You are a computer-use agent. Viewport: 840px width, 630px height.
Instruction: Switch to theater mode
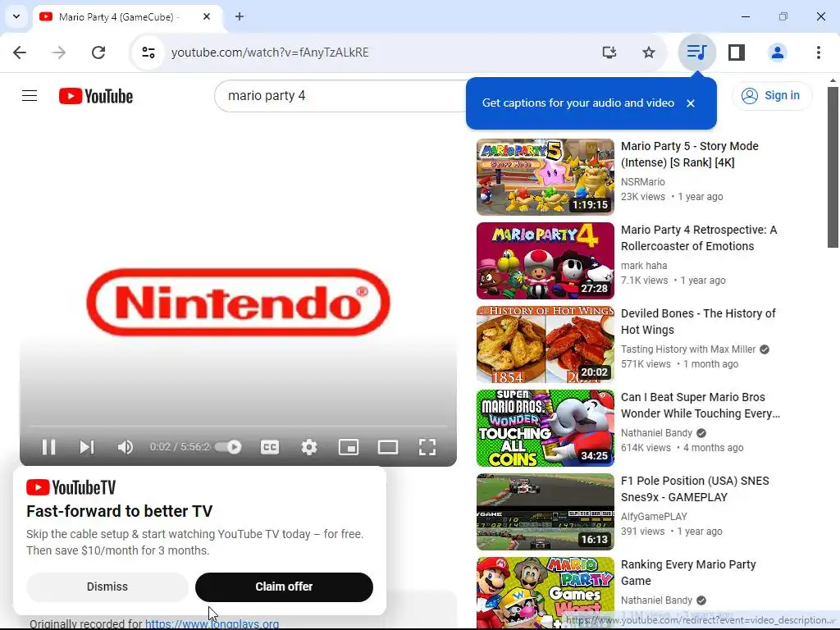pos(388,447)
